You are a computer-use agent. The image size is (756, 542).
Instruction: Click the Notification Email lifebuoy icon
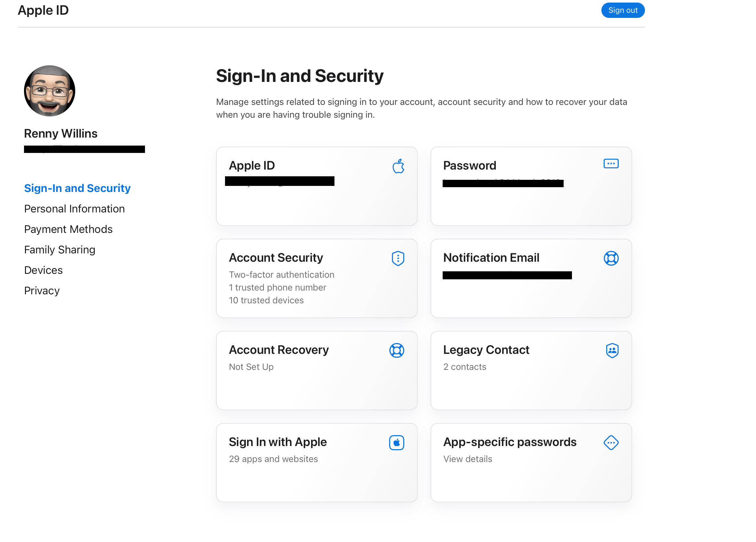(612, 258)
